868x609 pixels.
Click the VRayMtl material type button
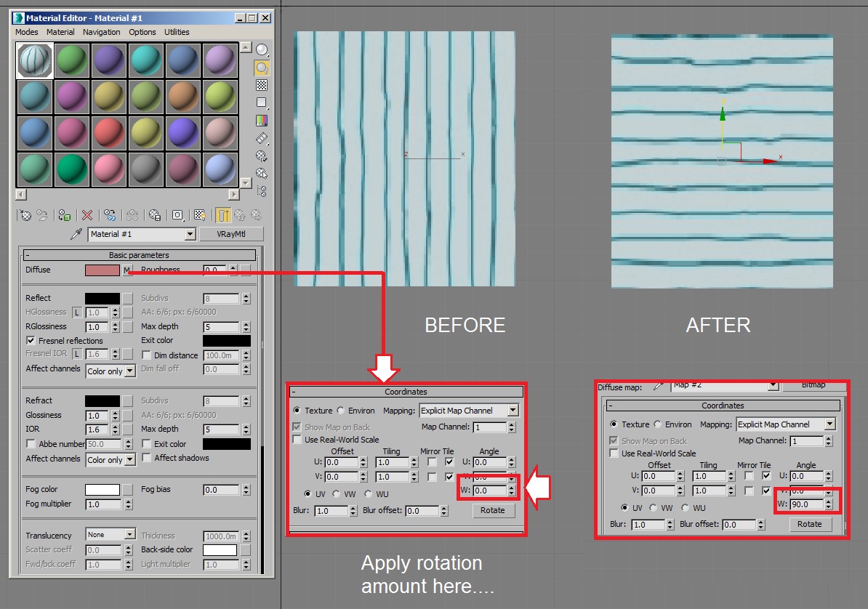(231, 234)
